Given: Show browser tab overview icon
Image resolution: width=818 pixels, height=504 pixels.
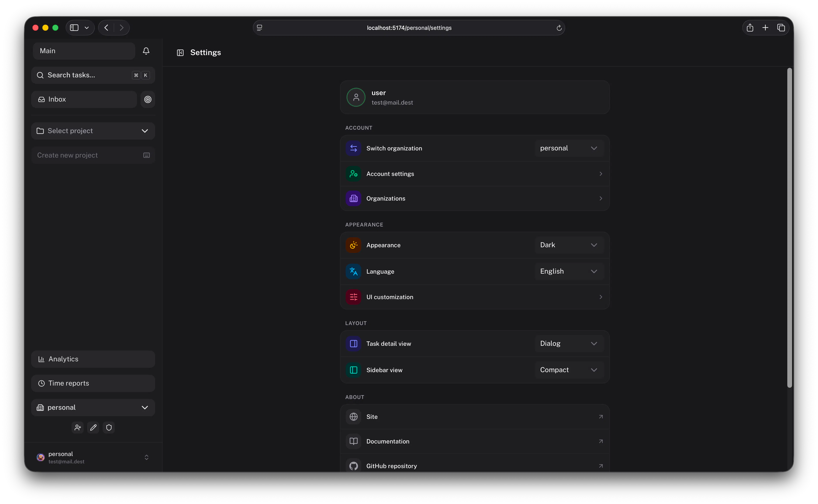Looking at the screenshot, I should 781,28.
